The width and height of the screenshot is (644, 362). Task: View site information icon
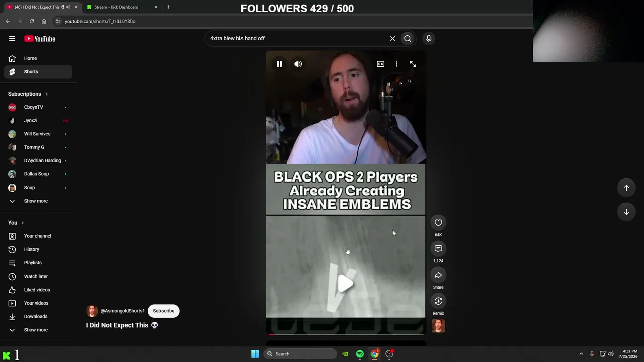[x=58, y=21]
